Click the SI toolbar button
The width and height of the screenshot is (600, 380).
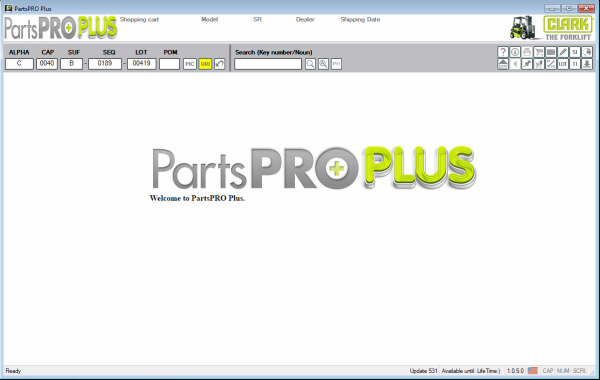click(574, 52)
